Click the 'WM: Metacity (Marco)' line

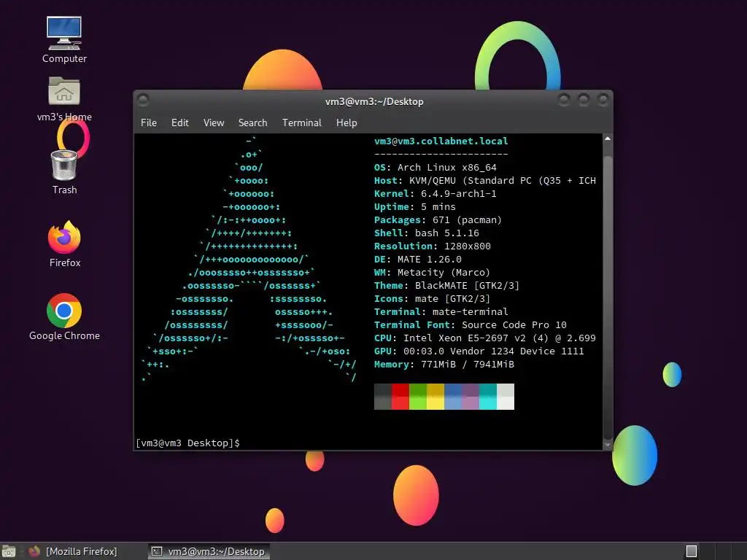(x=432, y=273)
